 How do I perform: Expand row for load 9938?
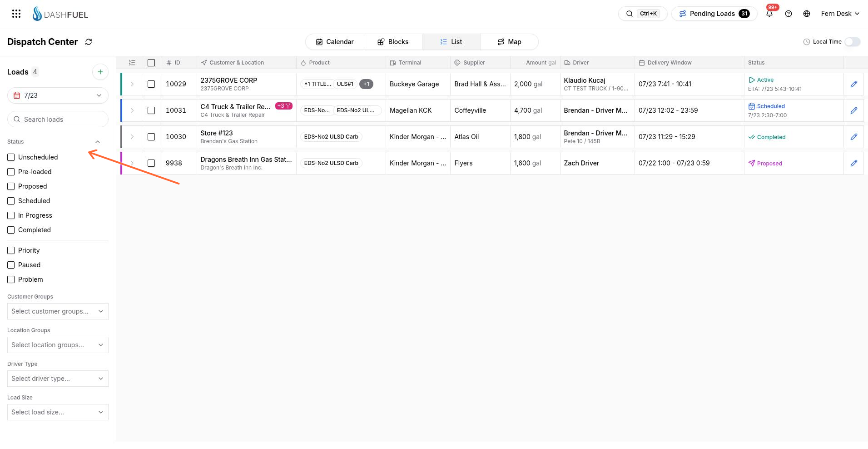click(x=132, y=163)
